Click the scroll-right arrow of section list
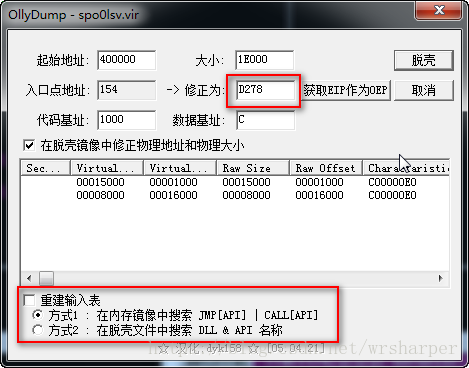Viewport: 469px width, 368px height. click(441, 278)
